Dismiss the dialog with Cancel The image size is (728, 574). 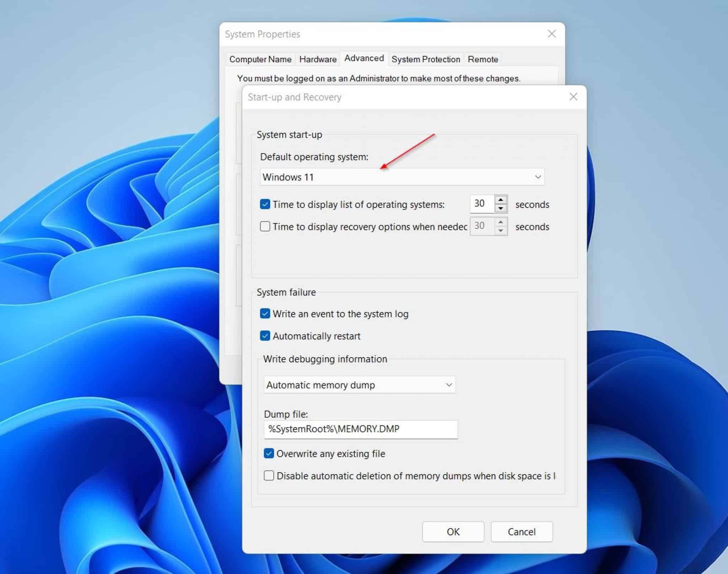tap(521, 532)
